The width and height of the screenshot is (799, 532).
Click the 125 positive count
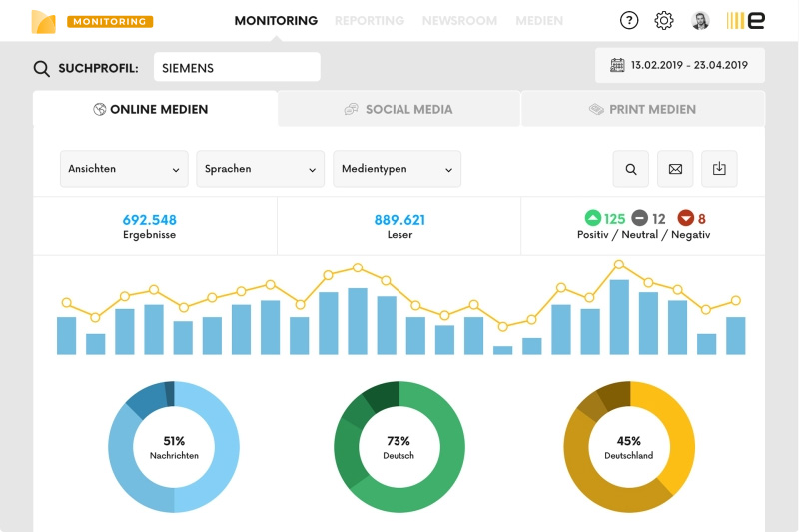click(614, 219)
